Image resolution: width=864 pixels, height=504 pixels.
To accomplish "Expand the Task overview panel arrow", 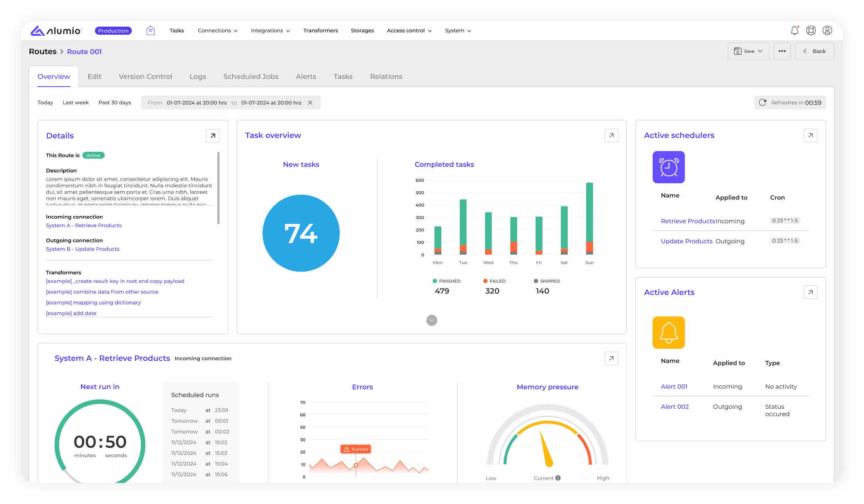I will click(611, 136).
